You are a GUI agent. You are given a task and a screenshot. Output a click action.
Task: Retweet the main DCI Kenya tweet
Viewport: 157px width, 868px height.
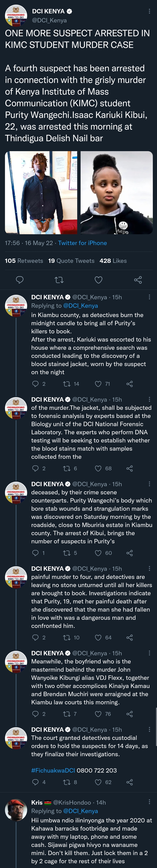[59, 280]
